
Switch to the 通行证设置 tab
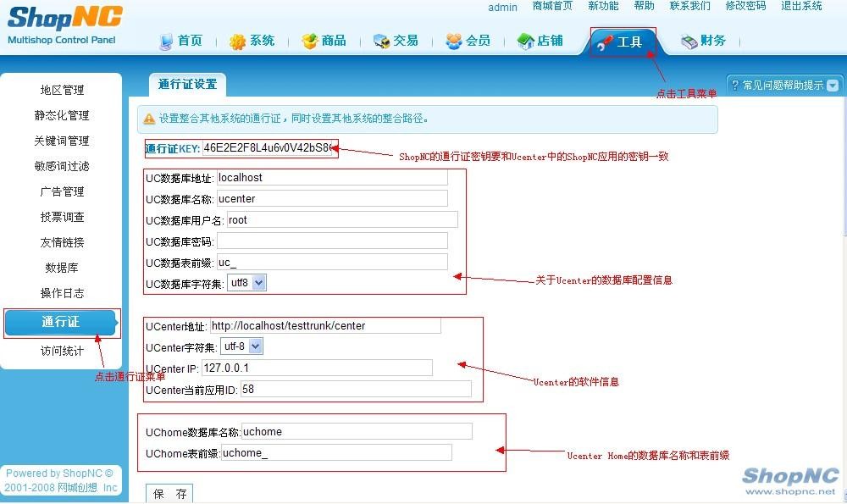click(187, 84)
